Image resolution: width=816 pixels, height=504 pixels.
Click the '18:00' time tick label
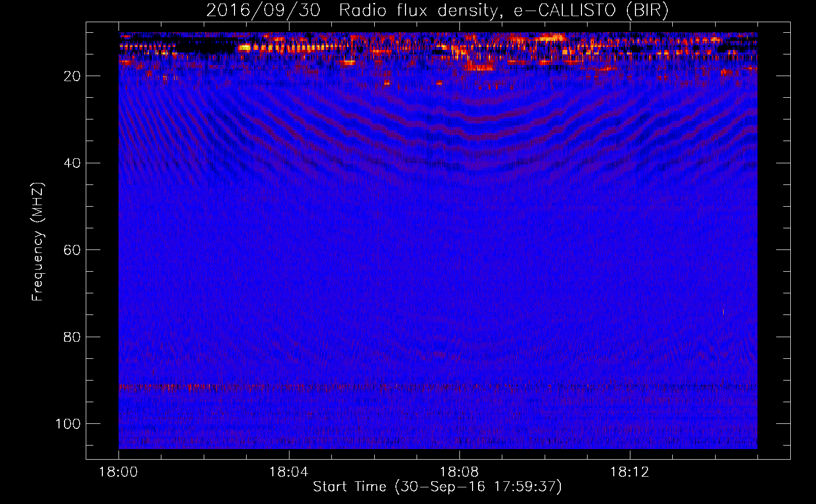click(119, 472)
